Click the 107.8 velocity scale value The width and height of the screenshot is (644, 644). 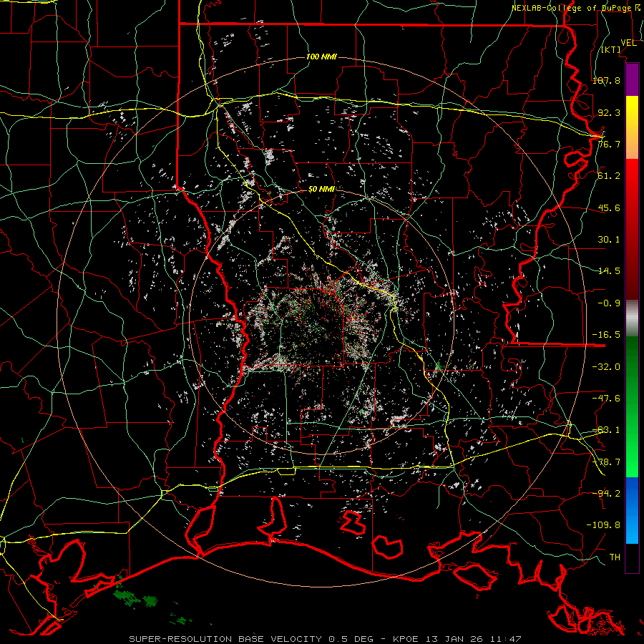point(606,80)
